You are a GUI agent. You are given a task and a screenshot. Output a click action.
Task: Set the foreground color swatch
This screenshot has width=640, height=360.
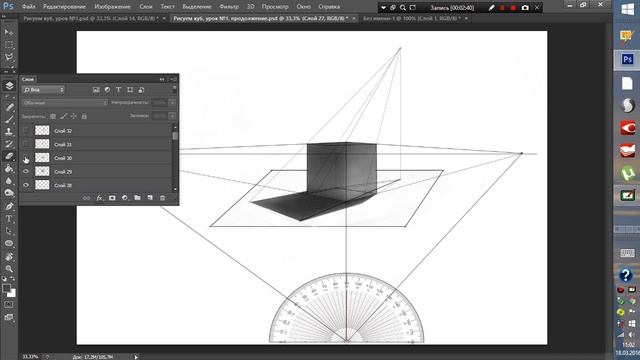click(6, 288)
